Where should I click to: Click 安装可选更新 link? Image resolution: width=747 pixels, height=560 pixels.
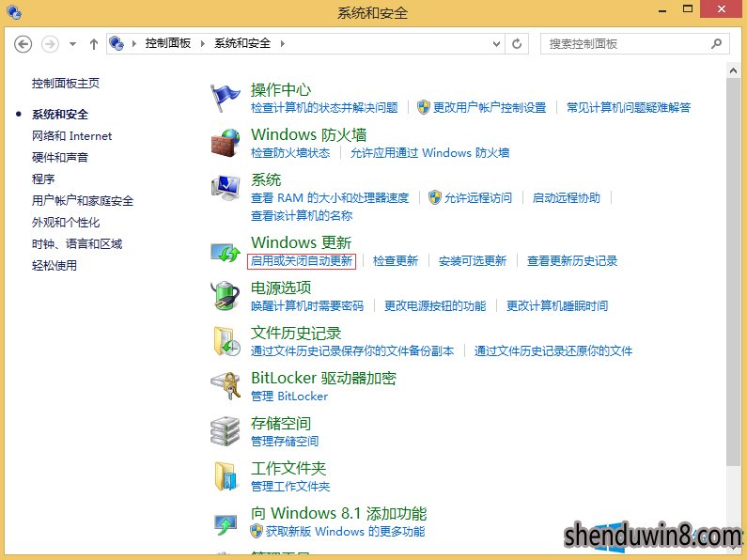(x=473, y=261)
